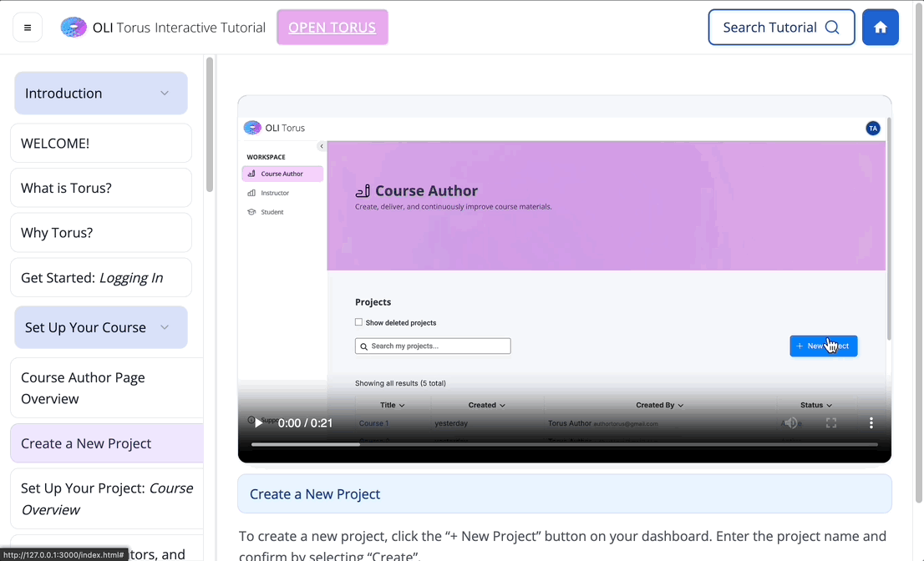Collapse the Introduction section chevron

pos(165,93)
